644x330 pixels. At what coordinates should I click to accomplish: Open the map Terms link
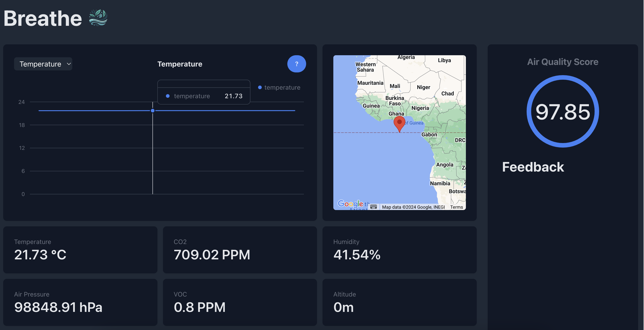click(x=457, y=207)
